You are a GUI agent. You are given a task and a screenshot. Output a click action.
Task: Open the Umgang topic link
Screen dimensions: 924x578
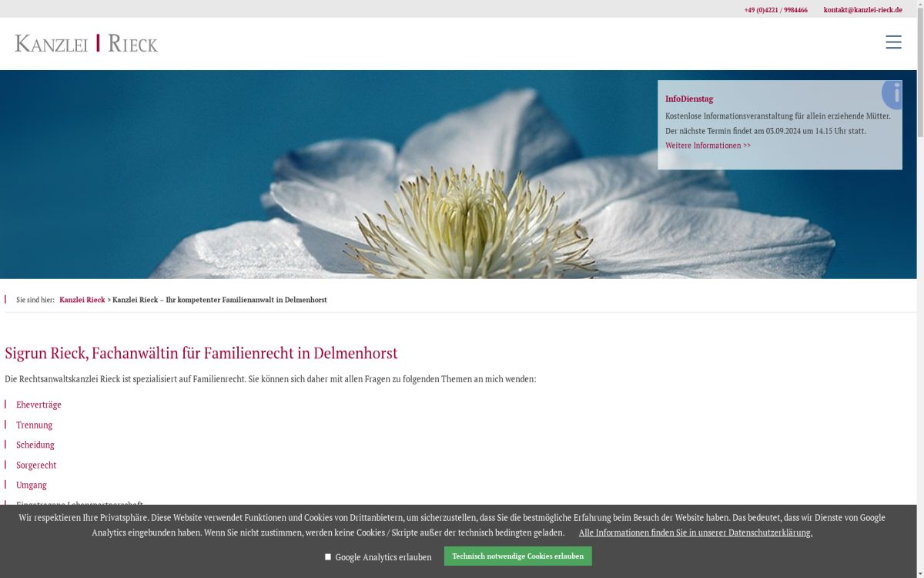pyautogui.click(x=32, y=485)
